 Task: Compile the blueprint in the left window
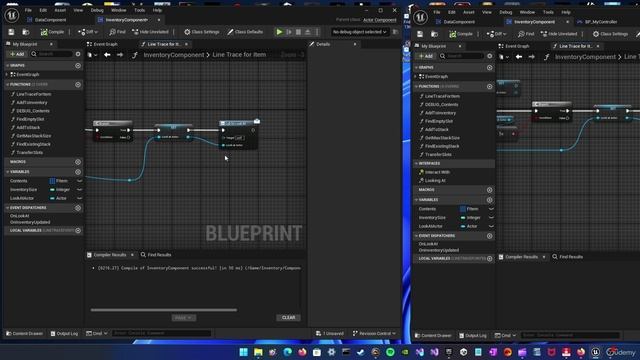click(52, 32)
